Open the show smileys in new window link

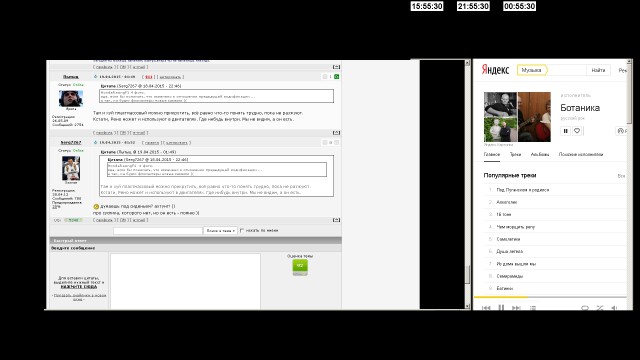[x=80, y=297]
